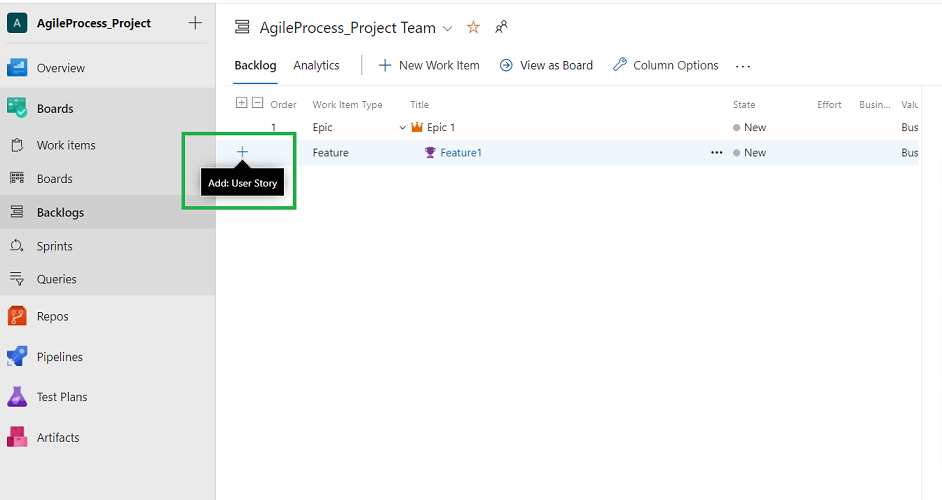Open Feature1 row ellipsis actions menu
Image resolution: width=942 pixels, height=500 pixels.
[x=716, y=153]
